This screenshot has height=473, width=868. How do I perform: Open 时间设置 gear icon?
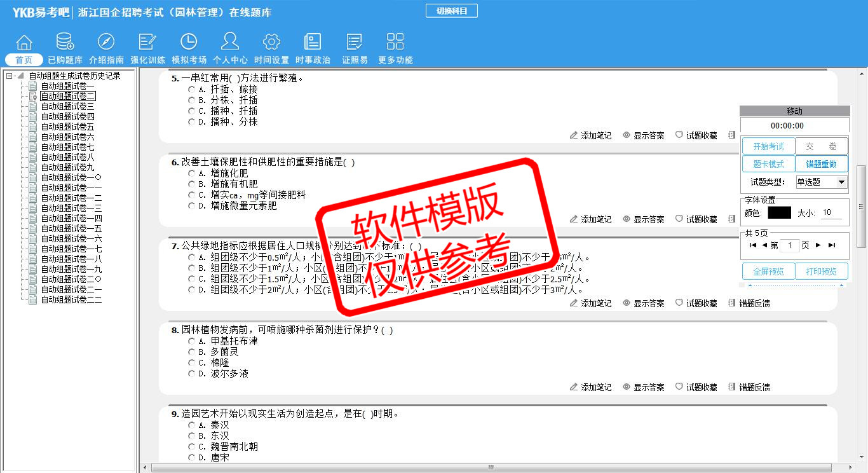pyautogui.click(x=271, y=42)
